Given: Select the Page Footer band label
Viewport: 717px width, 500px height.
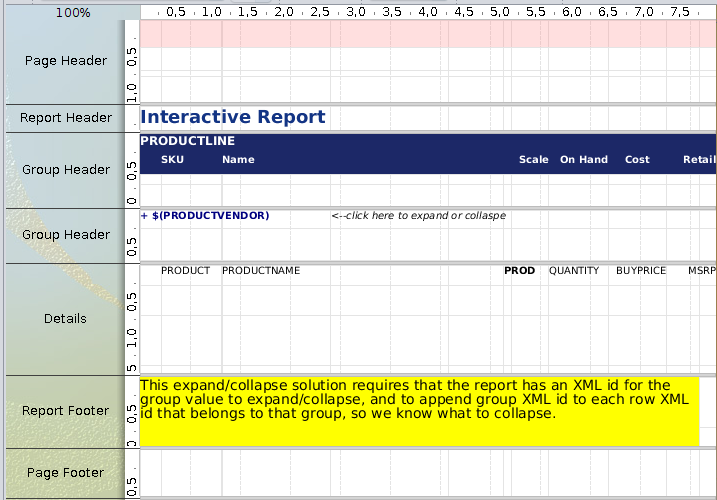Looking at the screenshot, I should pyautogui.click(x=65, y=473).
